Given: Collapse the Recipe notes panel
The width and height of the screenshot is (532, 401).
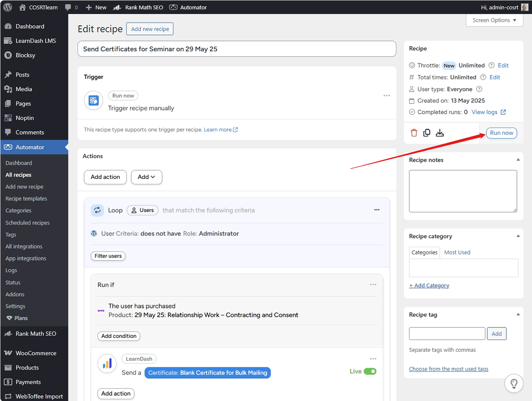Looking at the screenshot, I should point(518,160).
